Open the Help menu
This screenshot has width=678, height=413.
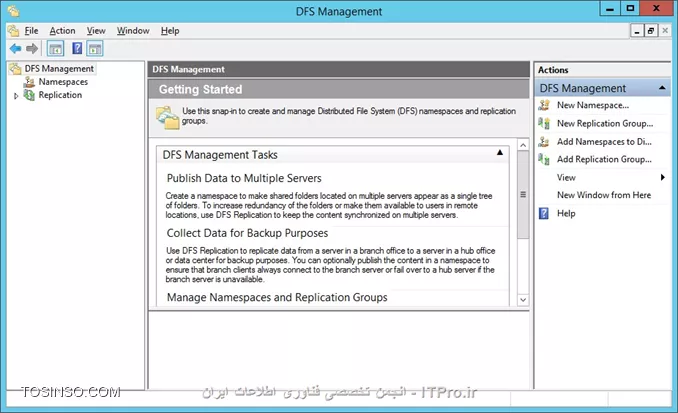170,31
